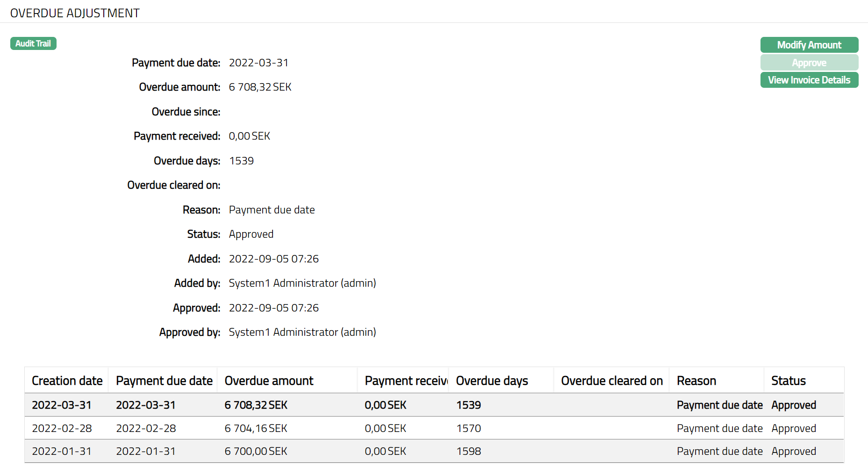The height and width of the screenshot is (474, 868).
Task: Click the Payment received column header
Action: [405, 381]
